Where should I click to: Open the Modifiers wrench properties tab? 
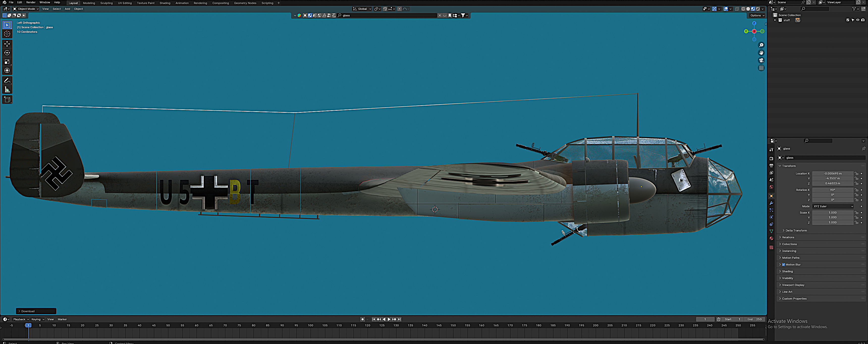[x=771, y=203]
